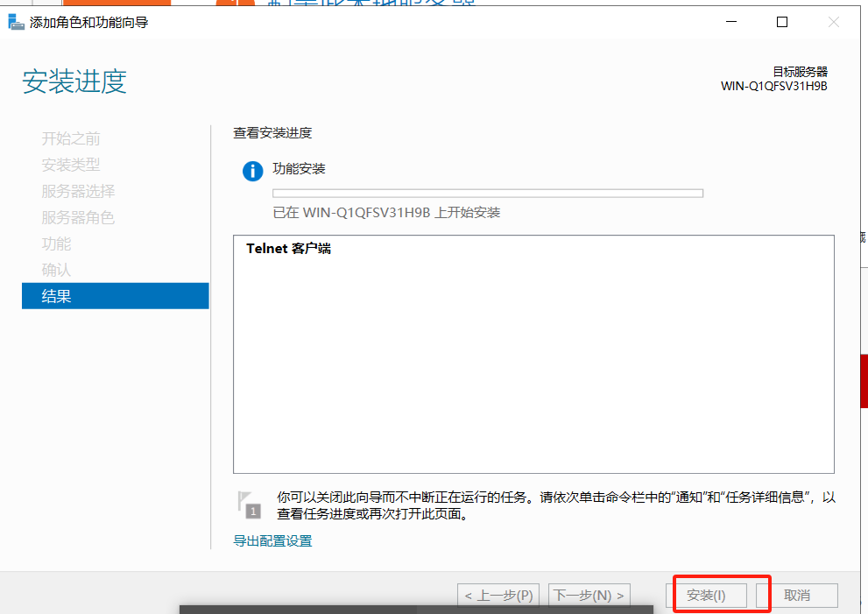Minimize the wizard window
Screen dimensions: 868x614
(731, 22)
